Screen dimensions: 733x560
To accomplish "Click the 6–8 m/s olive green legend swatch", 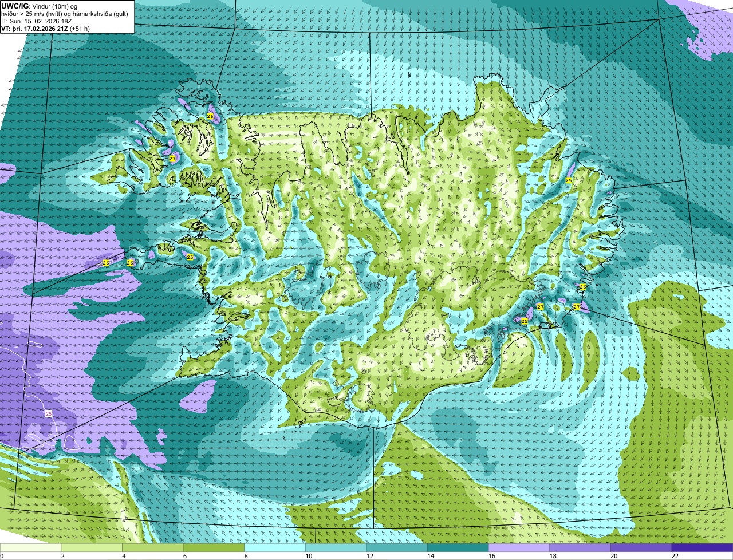I will point(214,547).
